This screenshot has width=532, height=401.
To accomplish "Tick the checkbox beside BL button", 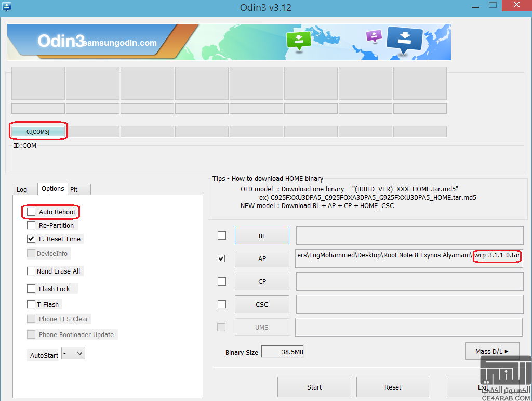I will point(222,236).
